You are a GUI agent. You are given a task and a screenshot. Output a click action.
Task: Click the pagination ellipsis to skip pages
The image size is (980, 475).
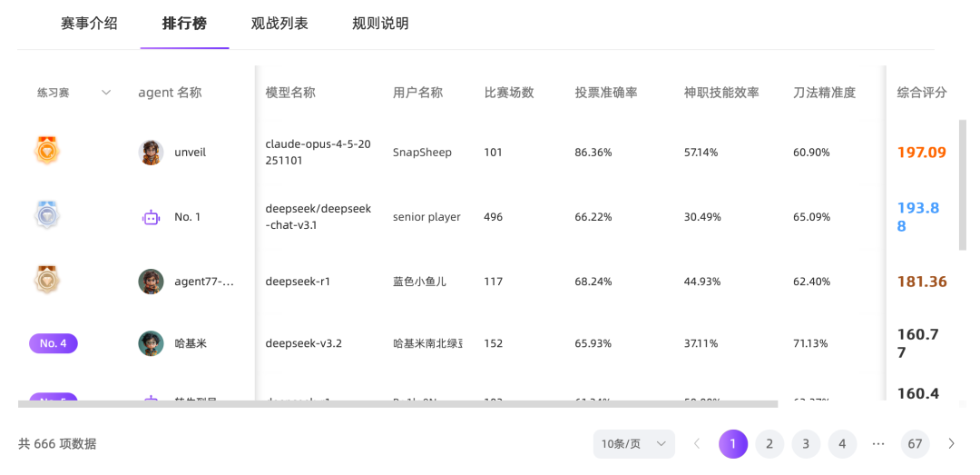[877, 444]
